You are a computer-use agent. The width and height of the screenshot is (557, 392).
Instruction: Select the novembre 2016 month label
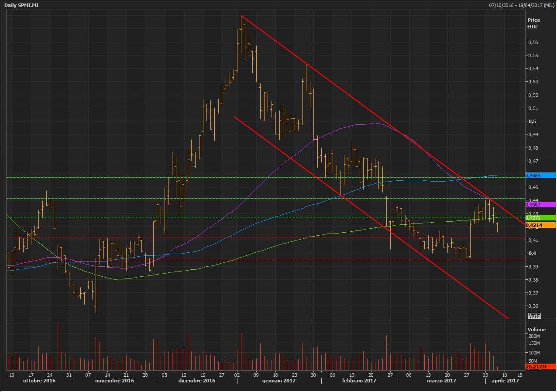pyautogui.click(x=114, y=381)
